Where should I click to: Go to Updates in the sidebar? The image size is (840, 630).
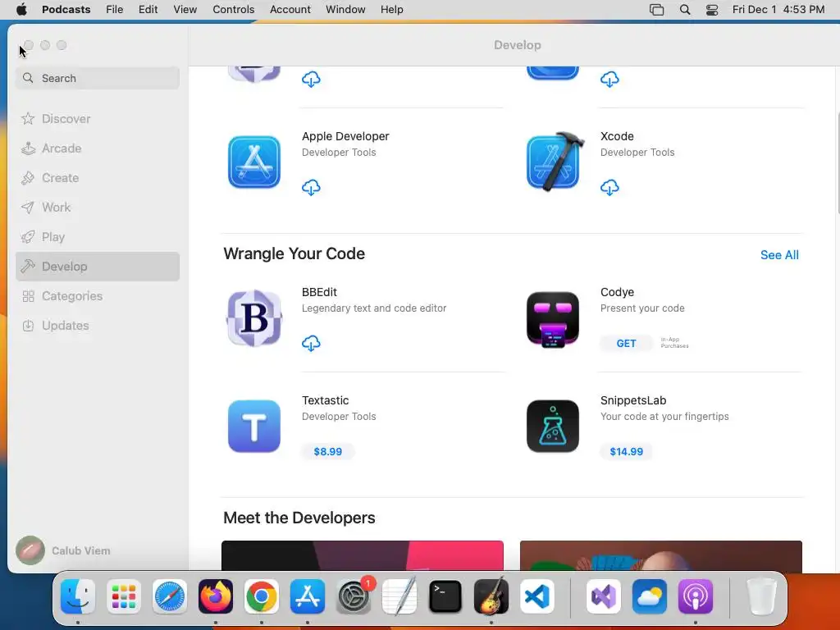coord(98,326)
